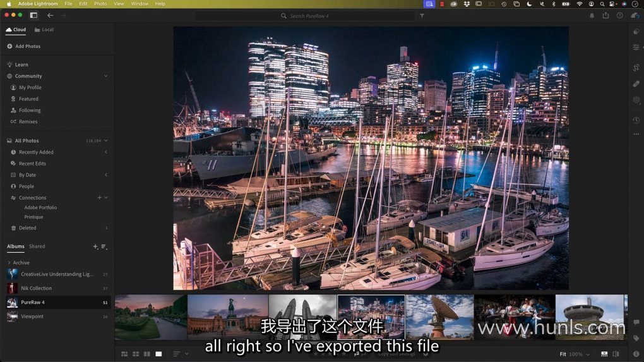Open the Window menu

(140, 4)
